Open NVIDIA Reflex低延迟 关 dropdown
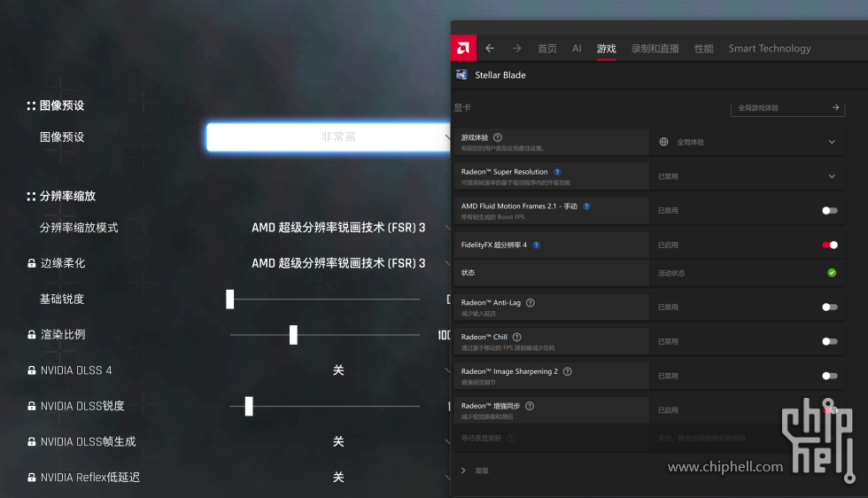Image resolution: width=868 pixels, height=498 pixels. coord(338,477)
